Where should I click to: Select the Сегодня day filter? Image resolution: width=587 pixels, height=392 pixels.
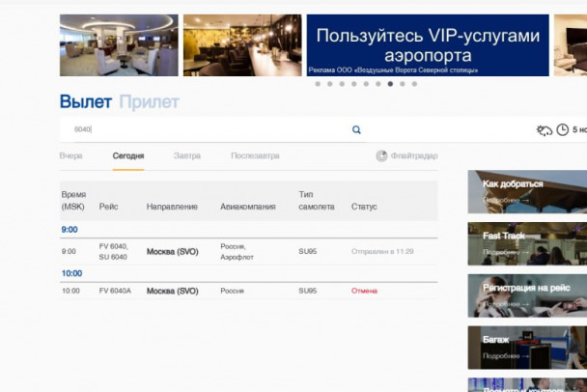pos(128,155)
